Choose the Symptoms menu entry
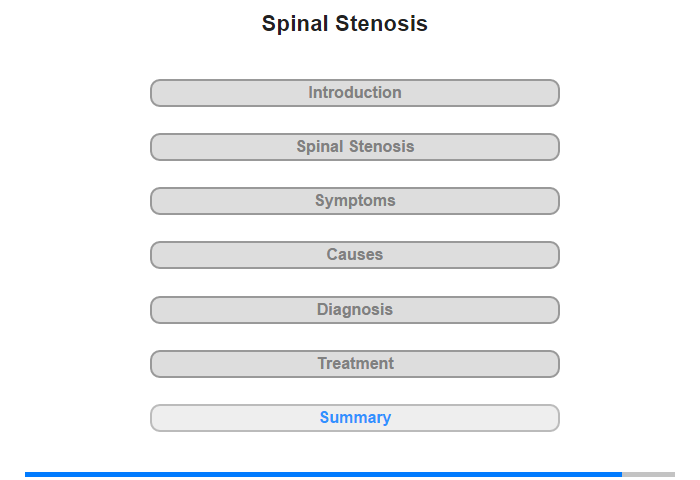 [x=355, y=201]
